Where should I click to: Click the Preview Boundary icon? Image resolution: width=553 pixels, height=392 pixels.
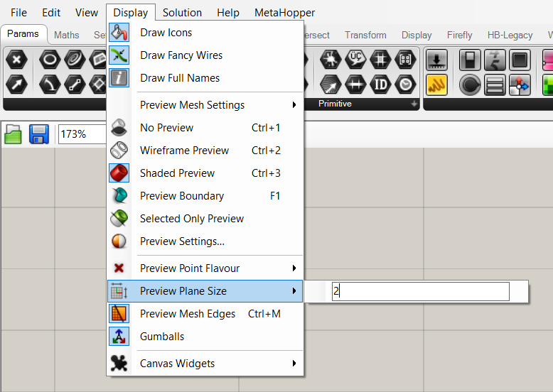pos(119,196)
